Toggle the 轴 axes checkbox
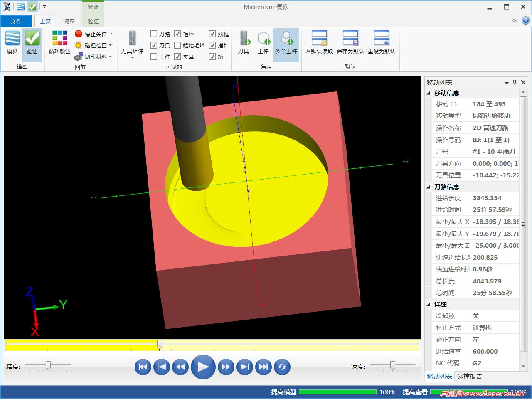The height and width of the screenshot is (399, 532). point(212,57)
